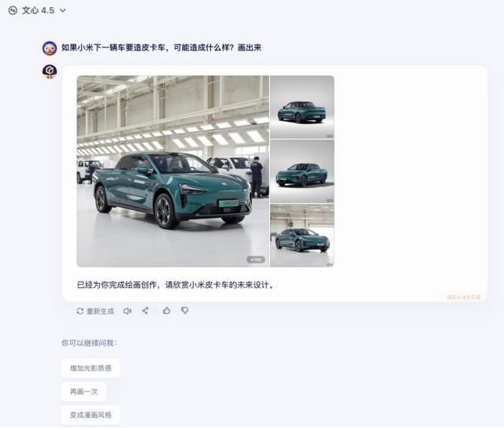Expand the chevron next to 文心 4.5

click(x=63, y=10)
